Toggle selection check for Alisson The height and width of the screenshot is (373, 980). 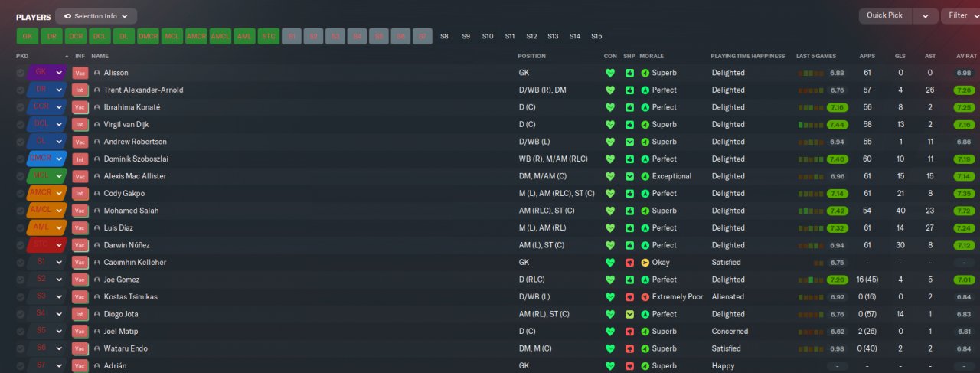(21, 73)
